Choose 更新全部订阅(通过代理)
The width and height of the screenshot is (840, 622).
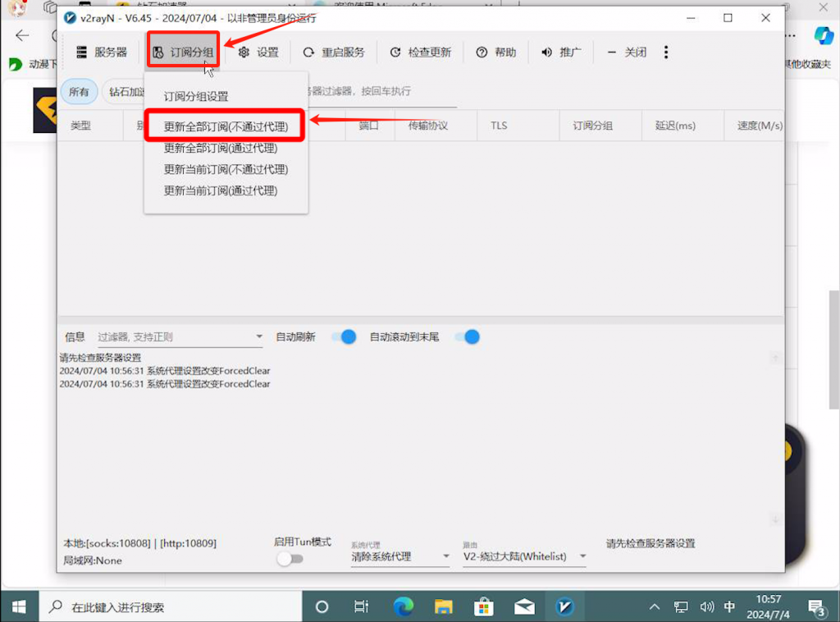pos(220,148)
